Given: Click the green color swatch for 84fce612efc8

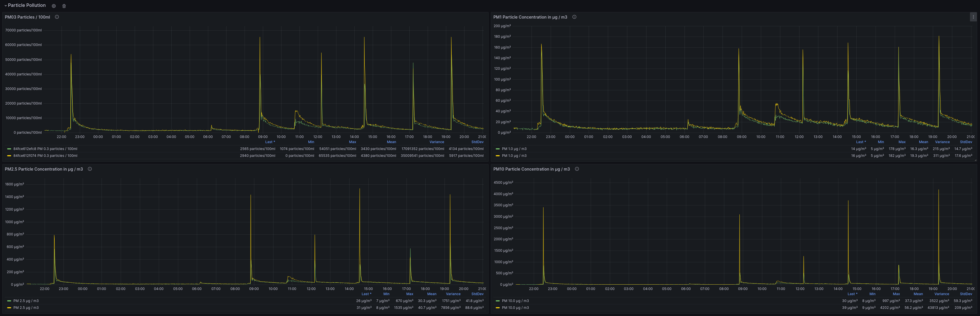Looking at the screenshot, I should (x=9, y=149).
